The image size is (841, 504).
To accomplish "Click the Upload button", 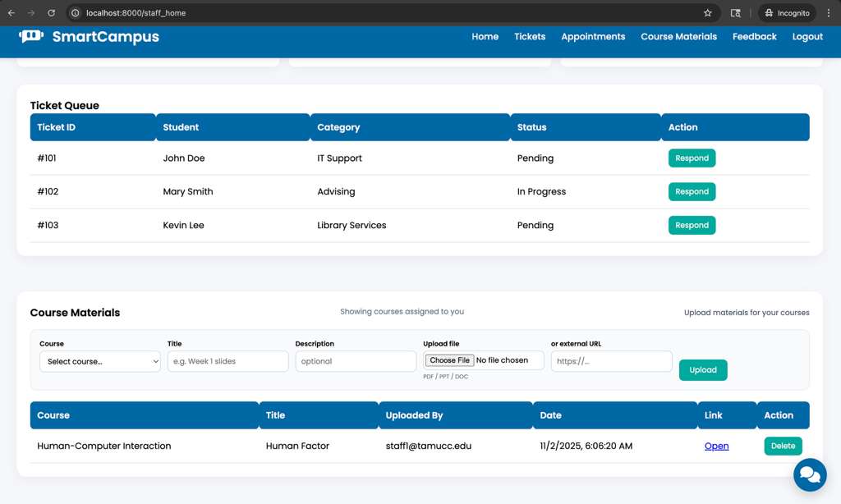I will [x=703, y=370].
